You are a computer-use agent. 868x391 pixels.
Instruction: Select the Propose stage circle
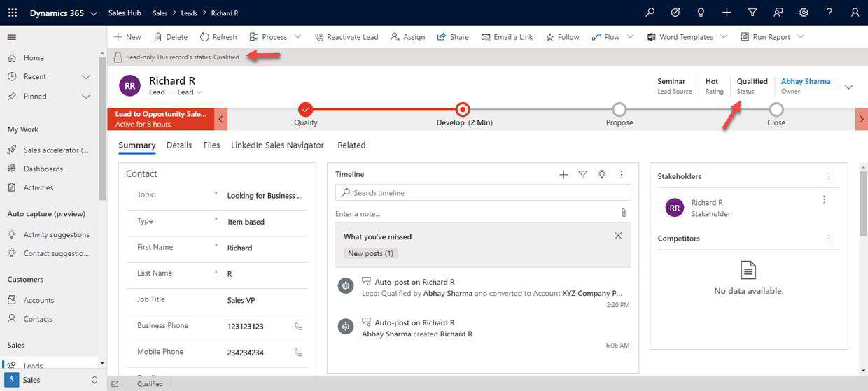pos(619,109)
